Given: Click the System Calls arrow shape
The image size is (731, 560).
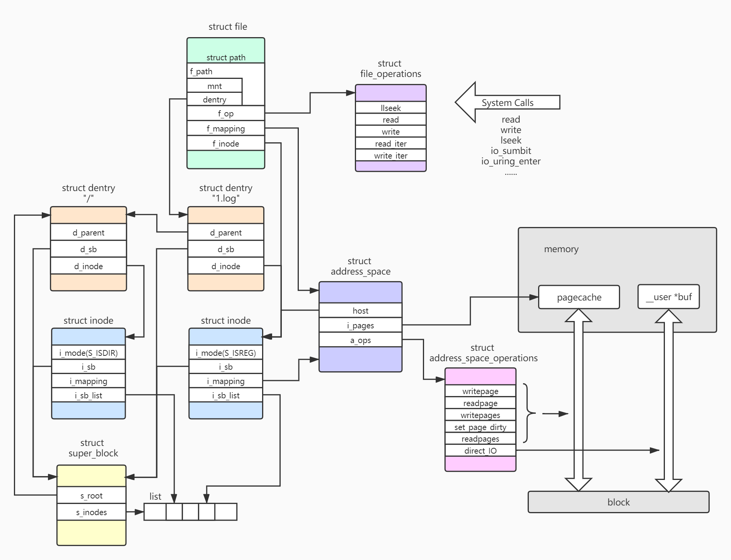Looking at the screenshot, I should pyautogui.click(x=507, y=102).
